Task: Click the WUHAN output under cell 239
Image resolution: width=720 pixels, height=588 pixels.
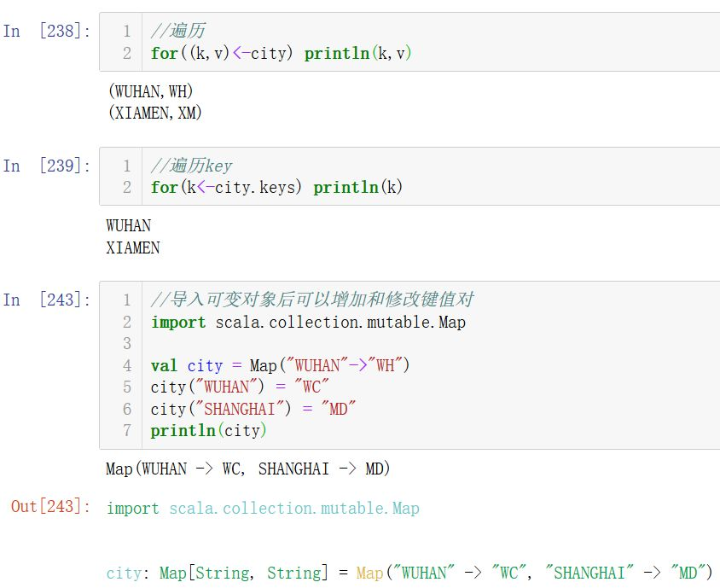Action: coord(129,225)
